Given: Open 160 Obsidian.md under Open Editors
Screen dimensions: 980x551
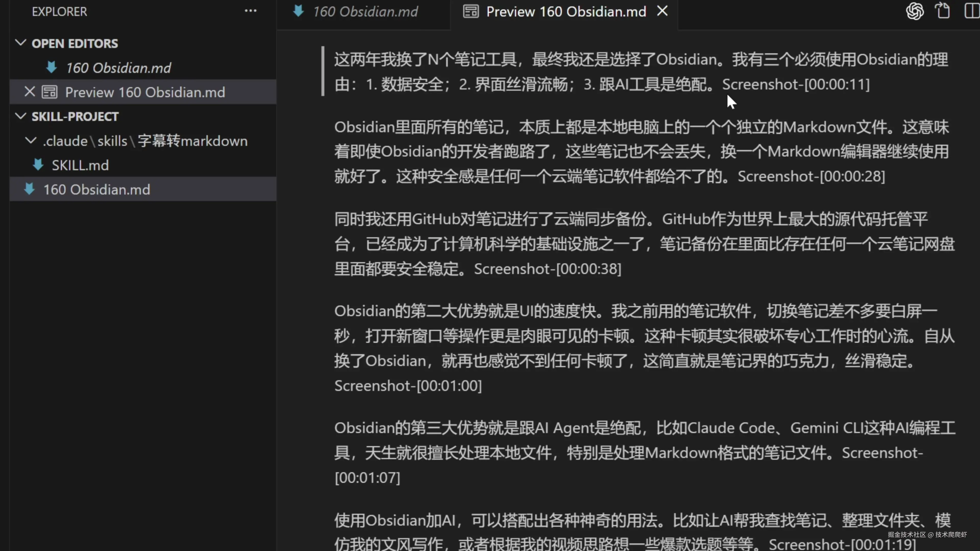Looking at the screenshot, I should pyautogui.click(x=118, y=68).
